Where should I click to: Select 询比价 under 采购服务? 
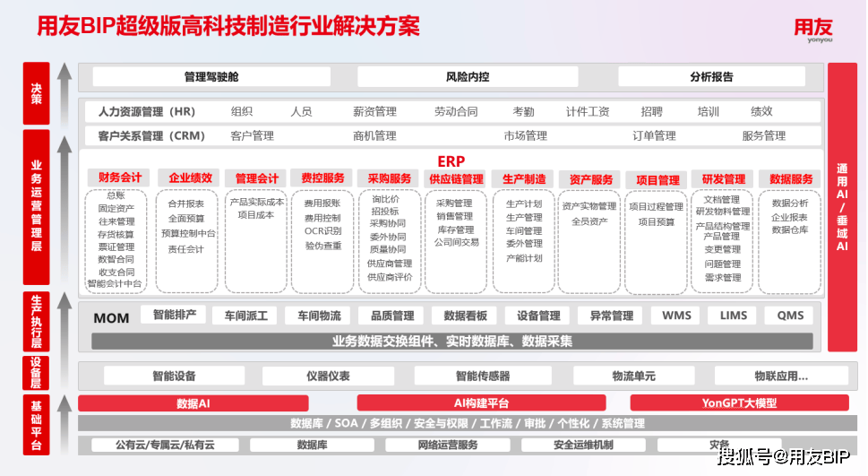pos(385,198)
